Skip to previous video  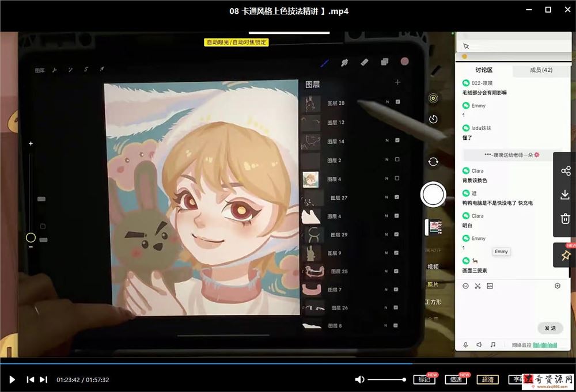click(30, 379)
